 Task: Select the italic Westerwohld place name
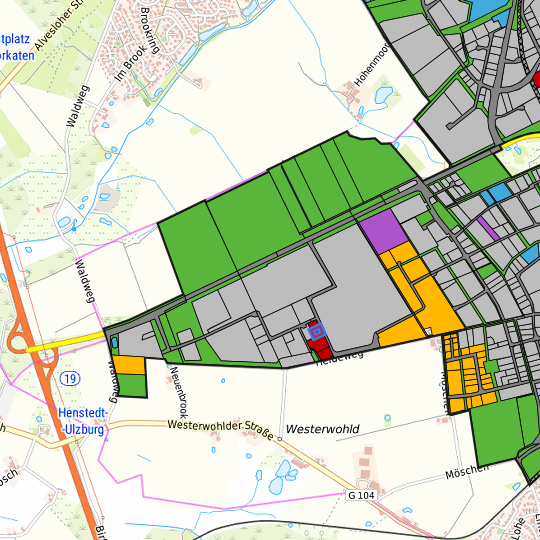(322, 429)
